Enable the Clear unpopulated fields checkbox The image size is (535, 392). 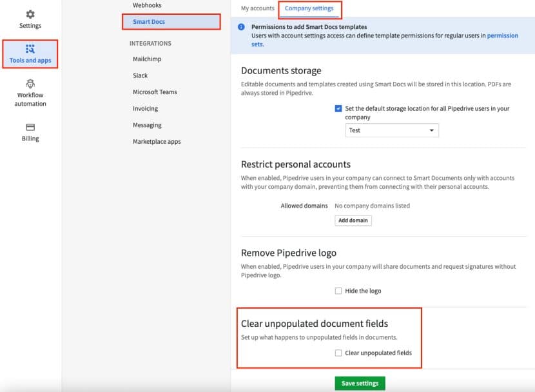click(x=338, y=353)
